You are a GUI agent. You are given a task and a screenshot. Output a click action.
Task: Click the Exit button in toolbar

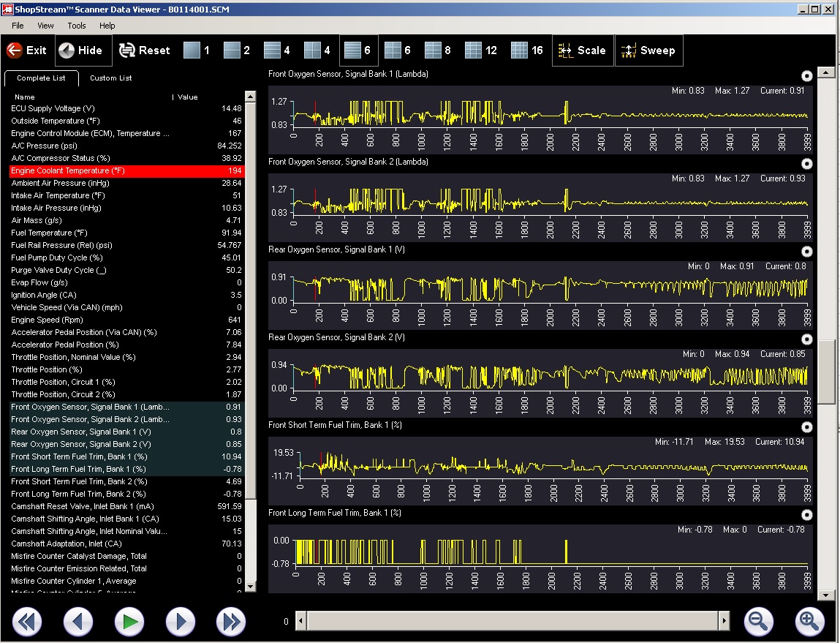coord(26,50)
